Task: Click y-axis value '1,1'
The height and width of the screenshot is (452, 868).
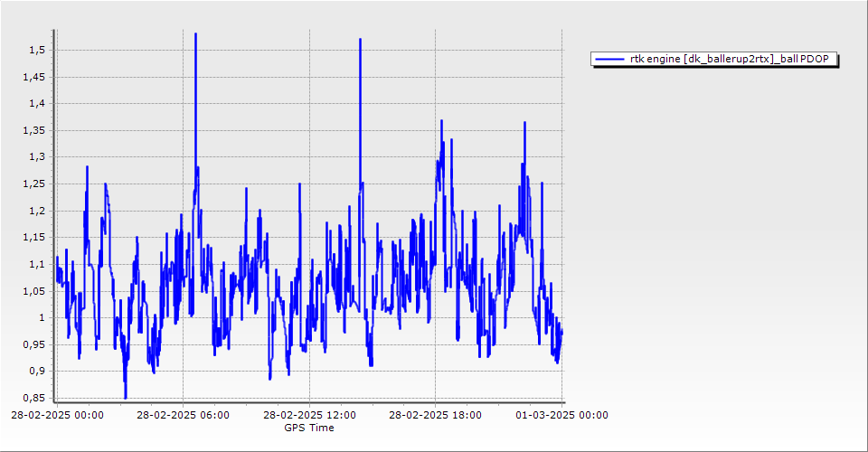Action: click(37, 265)
